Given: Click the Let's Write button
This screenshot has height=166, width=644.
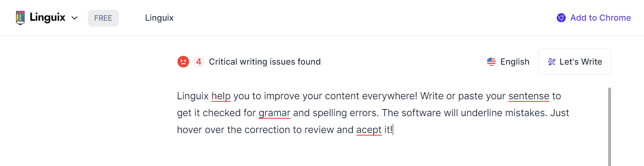Looking at the screenshot, I should (x=574, y=62).
